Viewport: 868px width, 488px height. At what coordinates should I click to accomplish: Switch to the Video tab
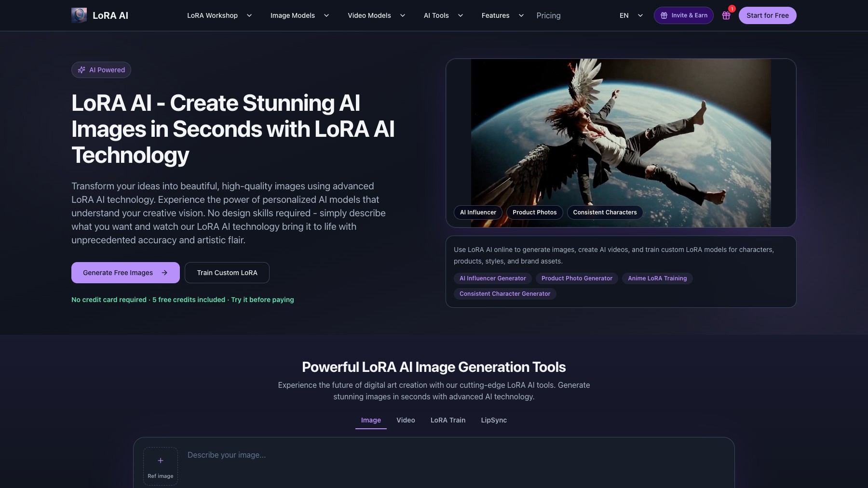coord(406,420)
